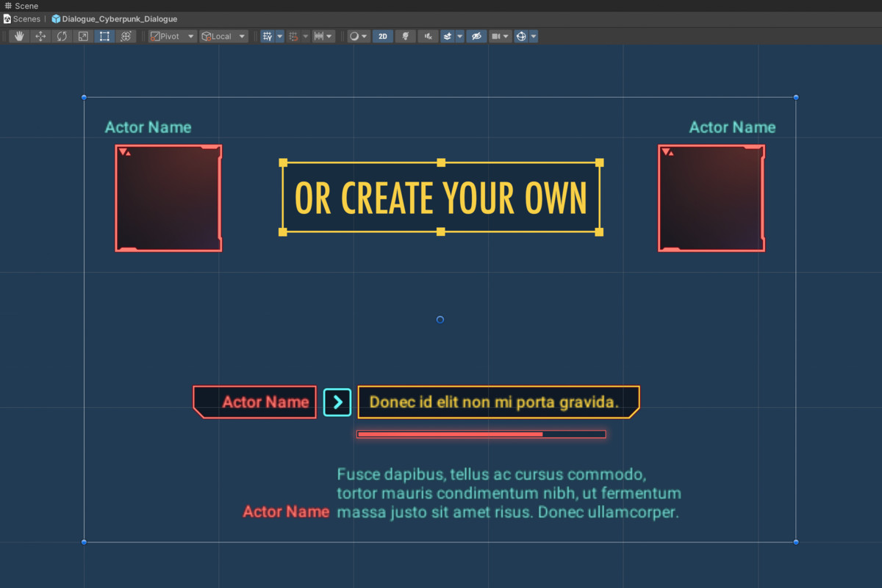The width and height of the screenshot is (882, 588).
Task: Select the Rotate tool
Action: point(62,35)
